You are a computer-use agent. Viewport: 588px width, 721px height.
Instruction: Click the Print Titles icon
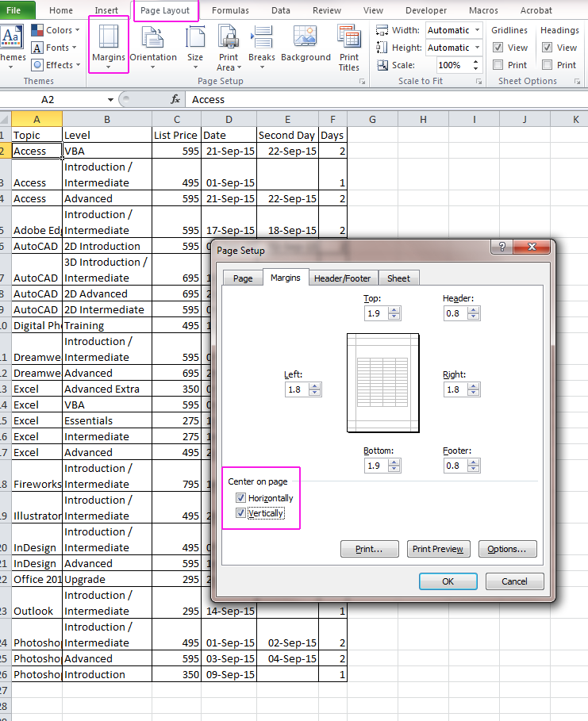tap(349, 48)
